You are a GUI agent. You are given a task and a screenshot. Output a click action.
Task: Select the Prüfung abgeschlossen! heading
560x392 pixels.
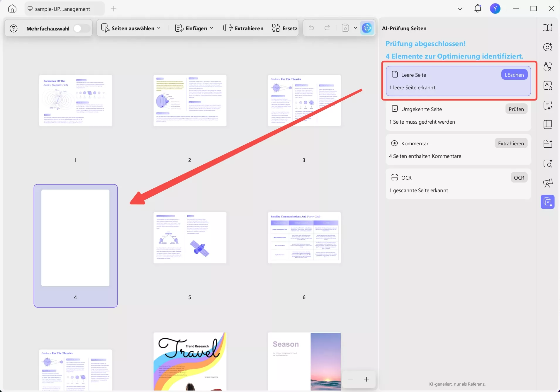[x=426, y=44]
